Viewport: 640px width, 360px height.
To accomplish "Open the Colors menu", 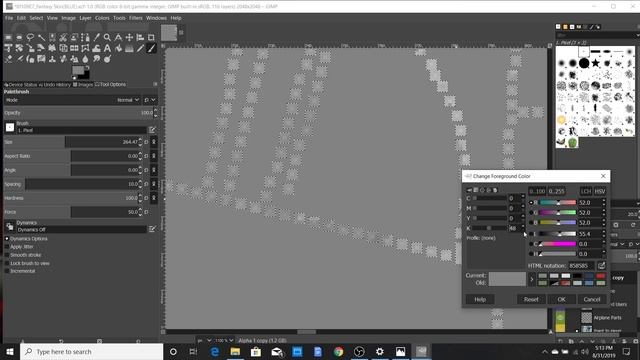I will tap(102, 18).
